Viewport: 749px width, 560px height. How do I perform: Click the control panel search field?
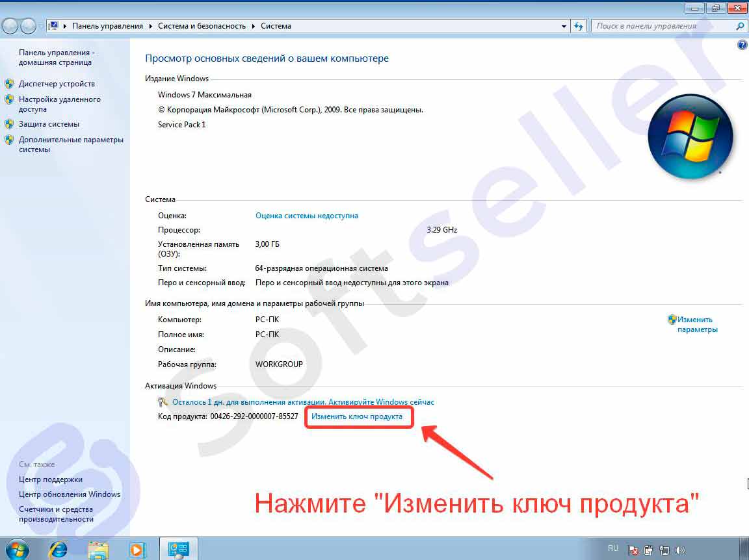coord(663,26)
